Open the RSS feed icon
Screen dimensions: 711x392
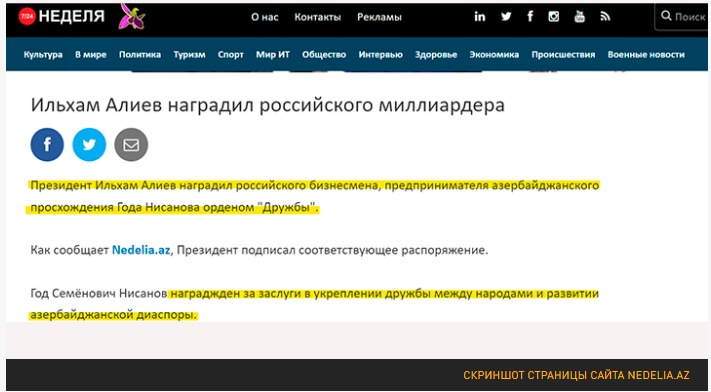pos(605,17)
